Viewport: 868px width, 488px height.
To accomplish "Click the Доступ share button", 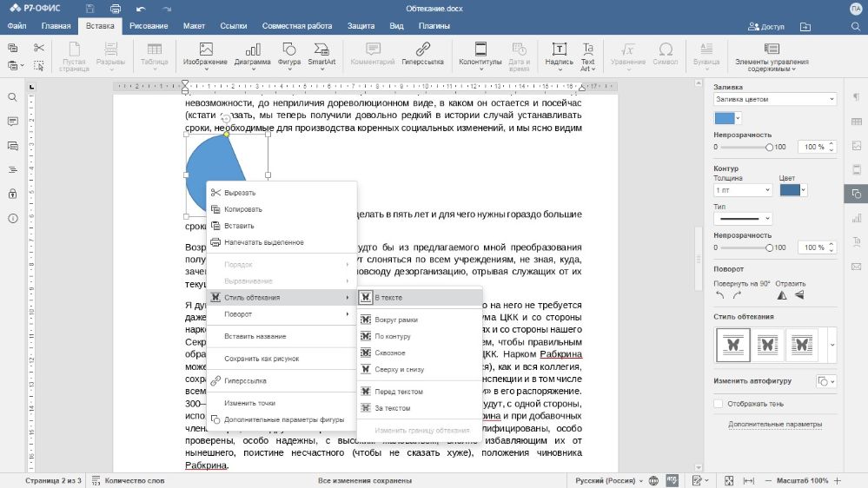I will click(765, 26).
